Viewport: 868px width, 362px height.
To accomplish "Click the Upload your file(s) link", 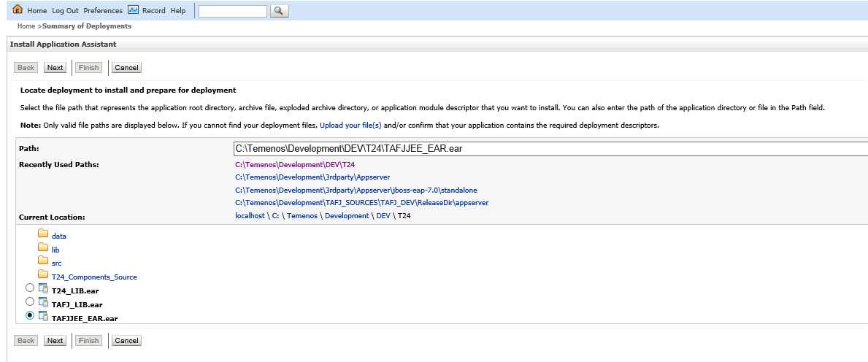I will pos(350,126).
